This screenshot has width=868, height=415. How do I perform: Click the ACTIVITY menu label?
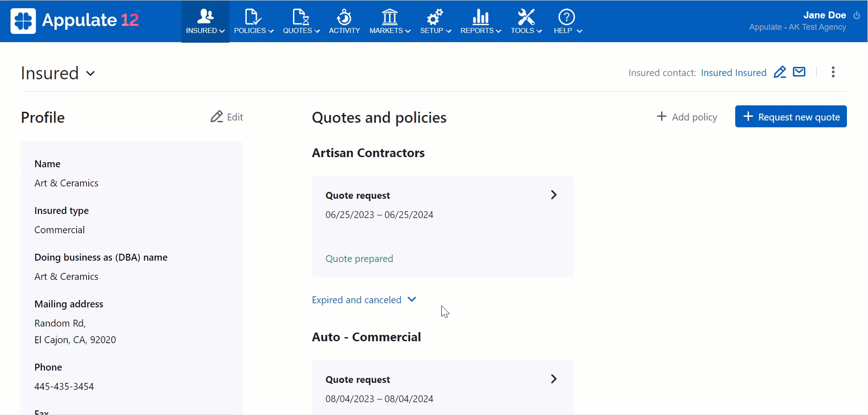[x=344, y=31]
